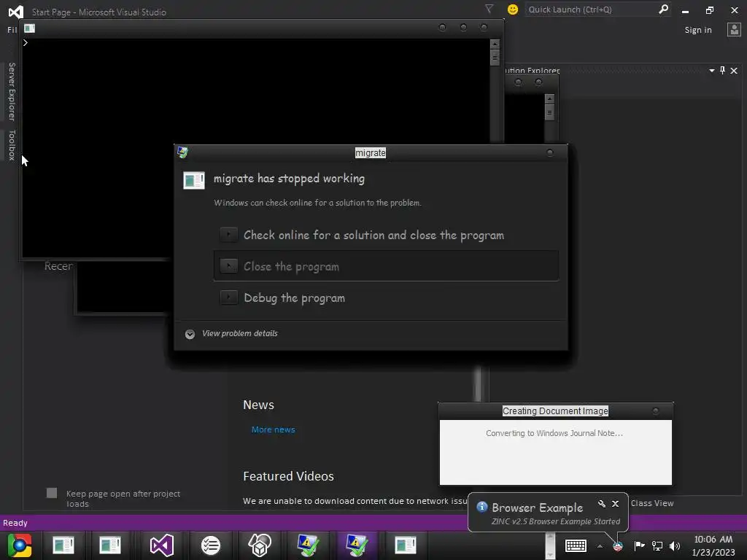747x560 pixels.
Task: Close the Solution Explorer panel
Action: [x=734, y=71]
